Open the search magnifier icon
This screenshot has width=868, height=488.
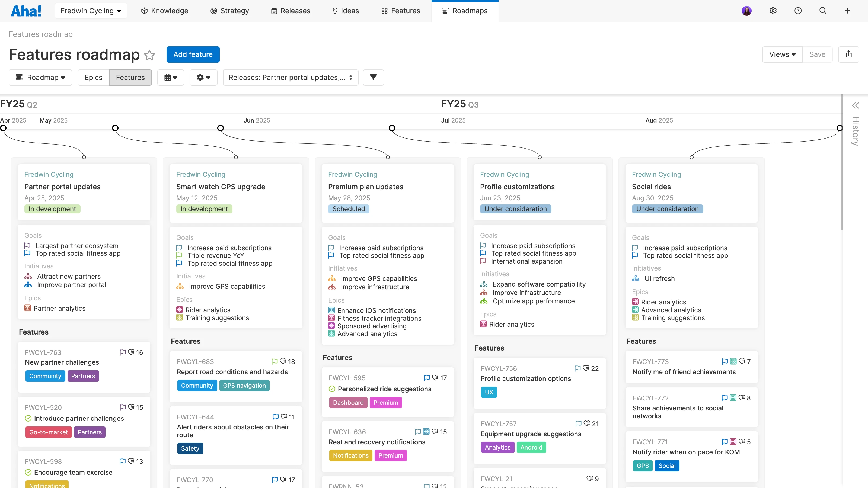pos(822,11)
